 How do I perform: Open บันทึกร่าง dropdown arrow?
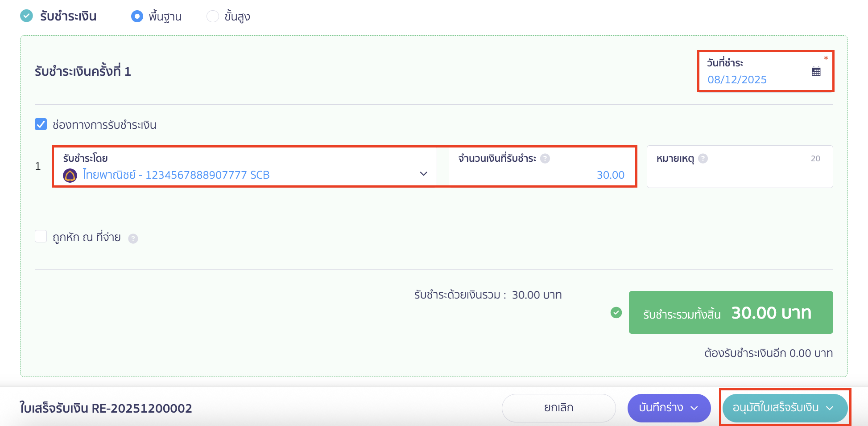694,408
